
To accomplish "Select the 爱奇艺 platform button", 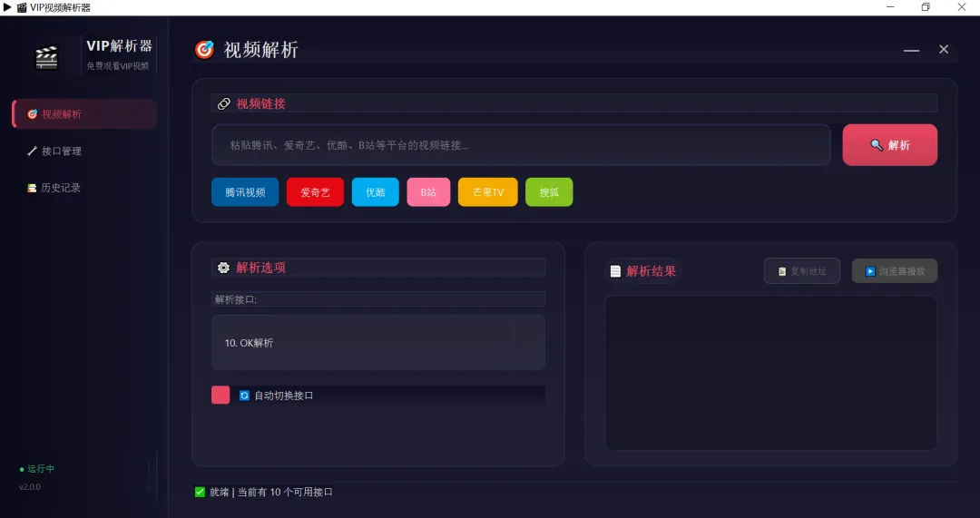I will [x=315, y=191].
